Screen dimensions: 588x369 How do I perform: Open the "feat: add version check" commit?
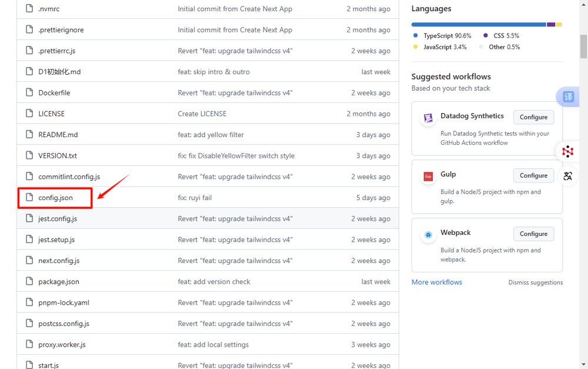214,281
